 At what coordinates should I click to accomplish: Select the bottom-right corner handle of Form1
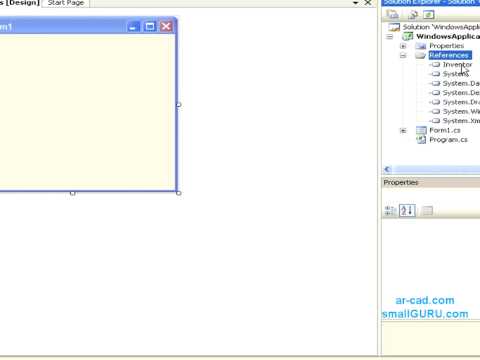click(178, 193)
